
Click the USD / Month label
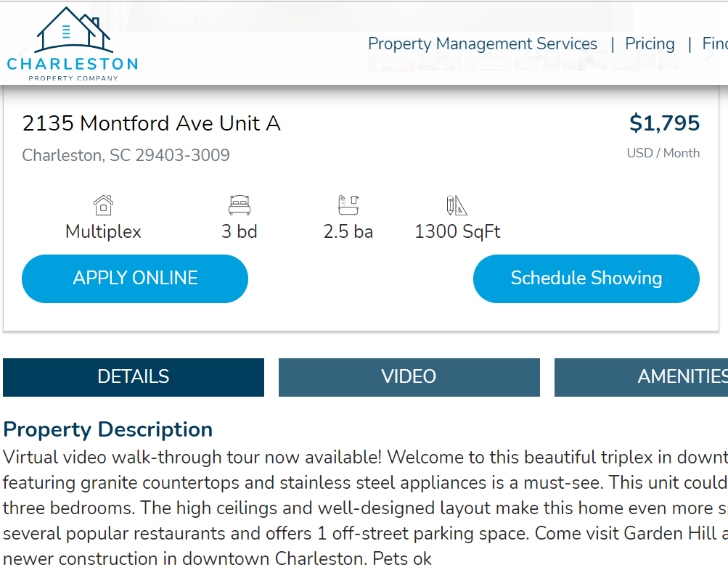coord(663,153)
